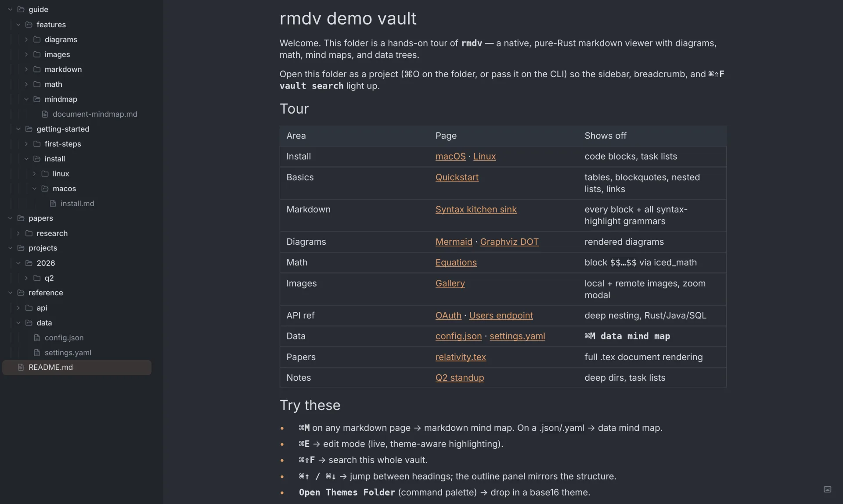Open the config.json link in the table
The image size is (843, 504).
tap(458, 336)
